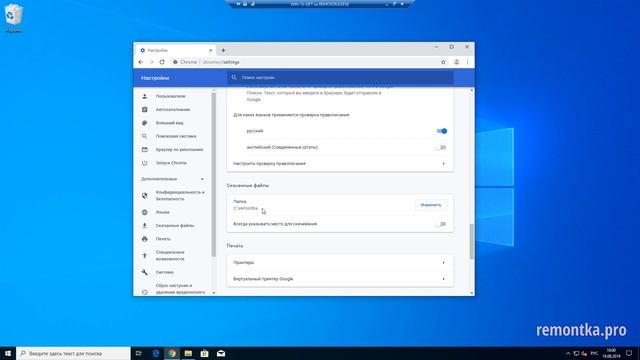Click the Chrome site info icon in address bar
The image size is (640, 360).
tap(175, 62)
